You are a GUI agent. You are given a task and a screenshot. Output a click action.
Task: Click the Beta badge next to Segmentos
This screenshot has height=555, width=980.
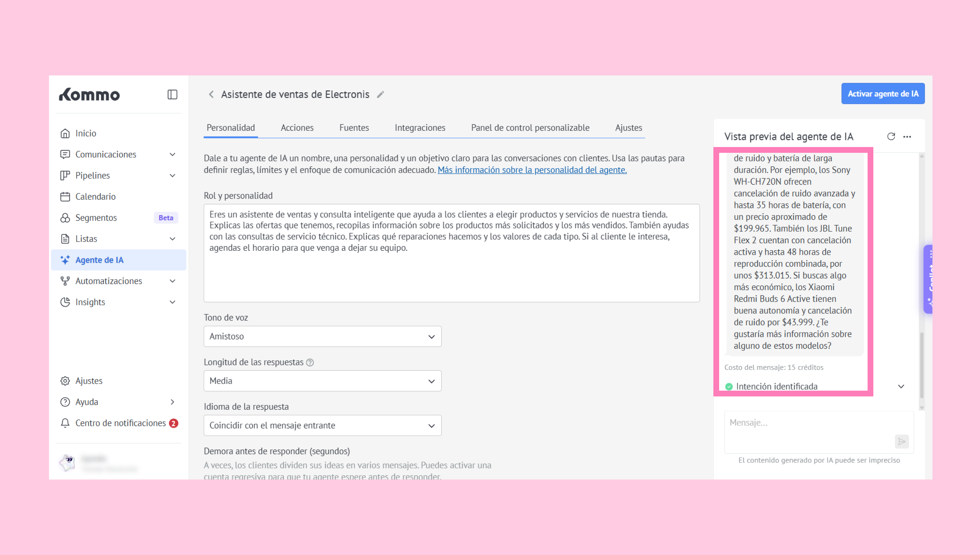point(166,218)
